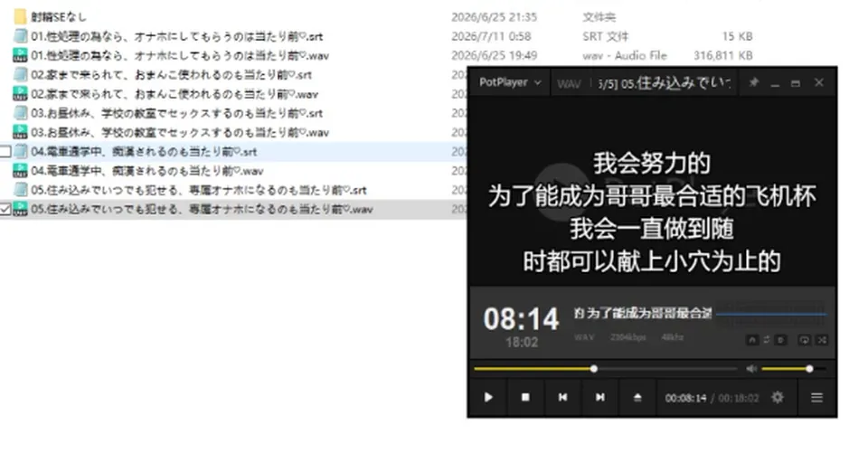
Task: Select the 04 .srt subtitle file icon
Action: point(20,151)
